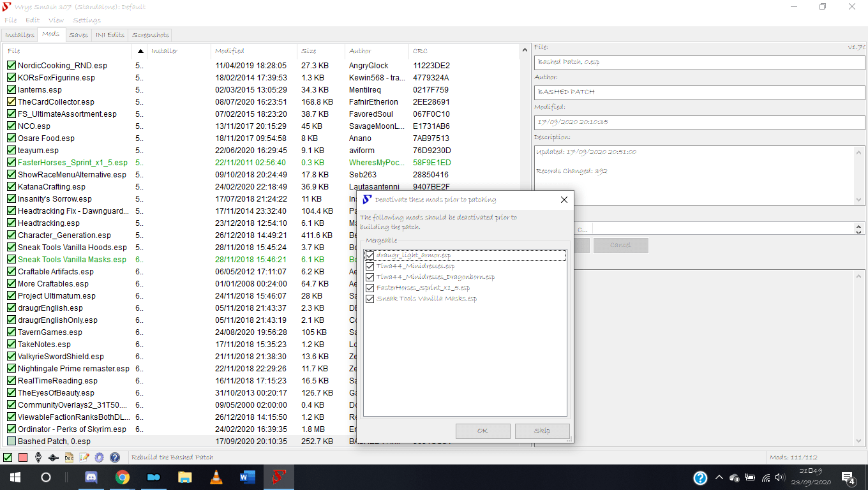The image size is (868, 490).
Task: Click the load-order sort arrow column header
Action: [x=140, y=50]
